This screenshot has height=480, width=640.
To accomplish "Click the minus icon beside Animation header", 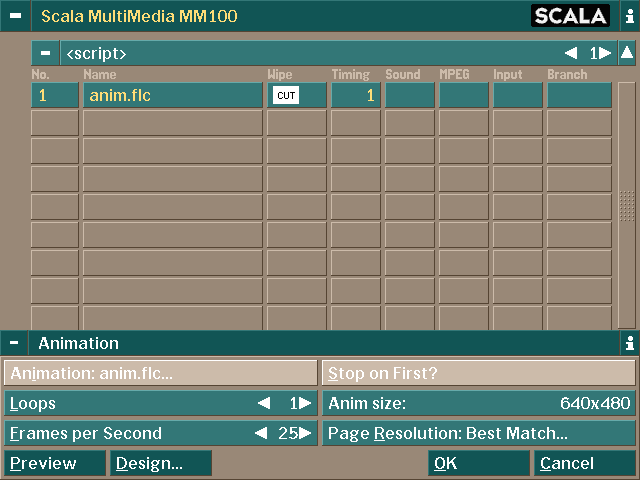I will pyautogui.click(x=15, y=343).
